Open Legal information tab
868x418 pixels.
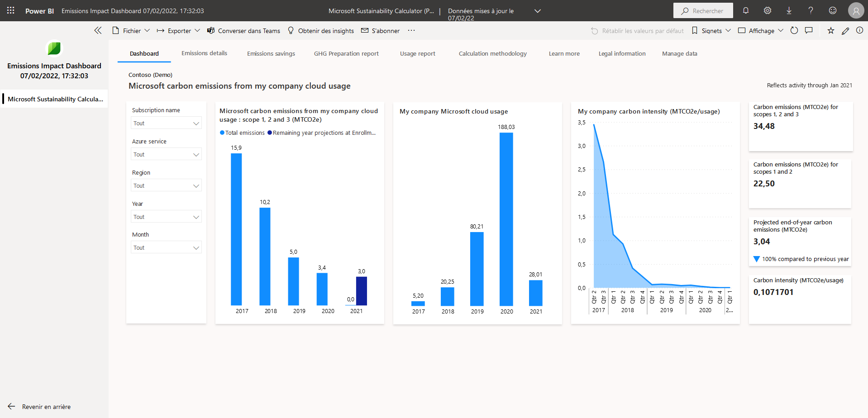(x=622, y=53)
